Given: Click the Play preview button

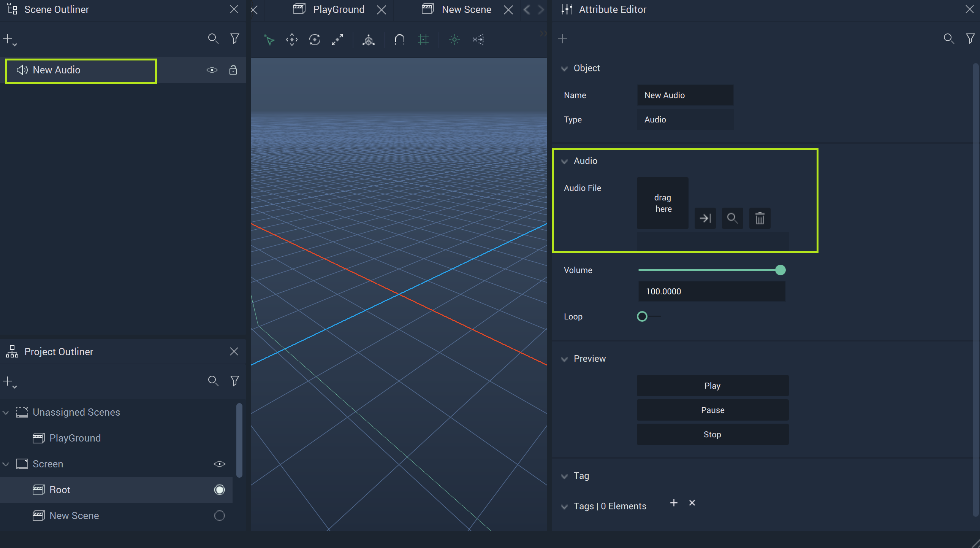Looking at the screenshot, I should click(x=712, y=386).
